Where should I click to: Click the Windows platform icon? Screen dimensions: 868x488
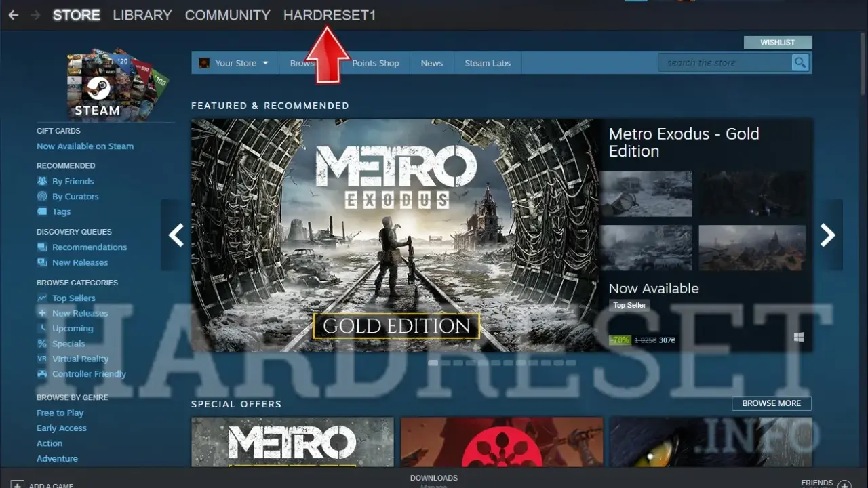799,337
